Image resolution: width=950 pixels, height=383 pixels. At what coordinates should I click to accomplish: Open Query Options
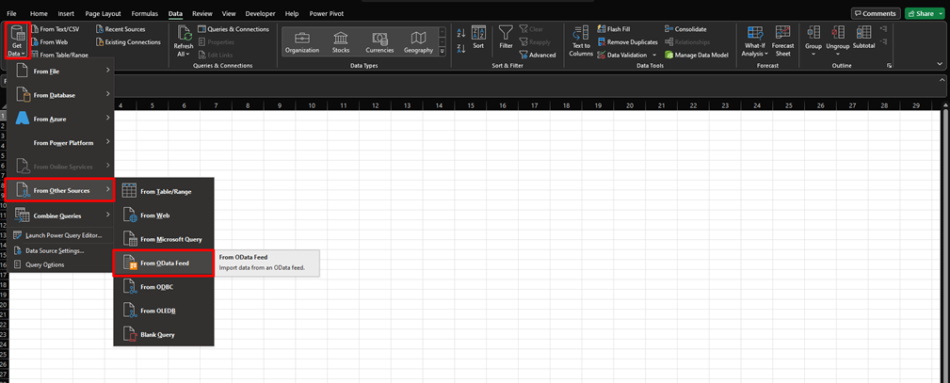(x=62, y=264)
